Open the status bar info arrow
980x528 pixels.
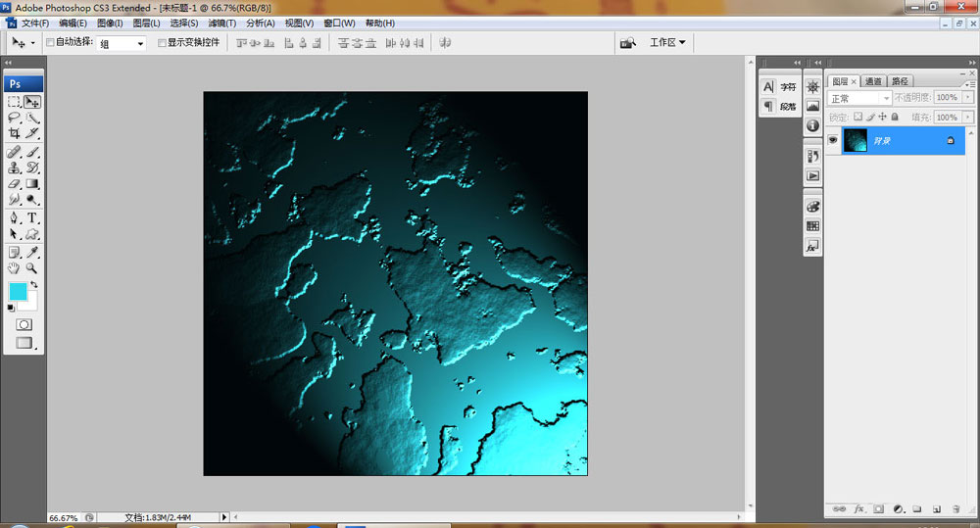coord(224,517)
